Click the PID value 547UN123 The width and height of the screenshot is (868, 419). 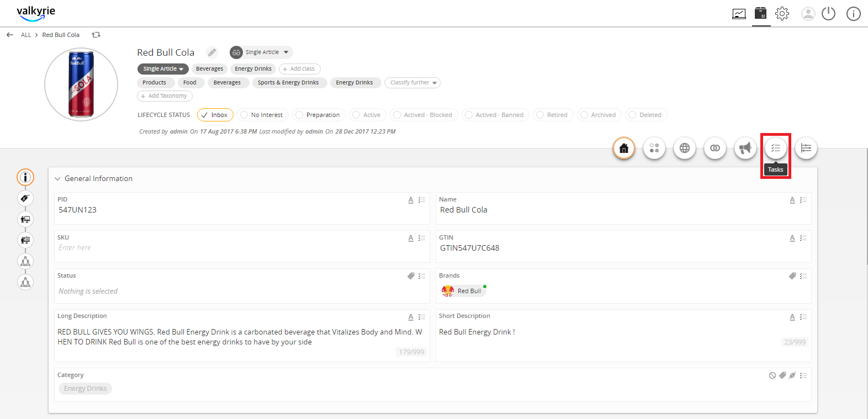click(x=78, y=210)
